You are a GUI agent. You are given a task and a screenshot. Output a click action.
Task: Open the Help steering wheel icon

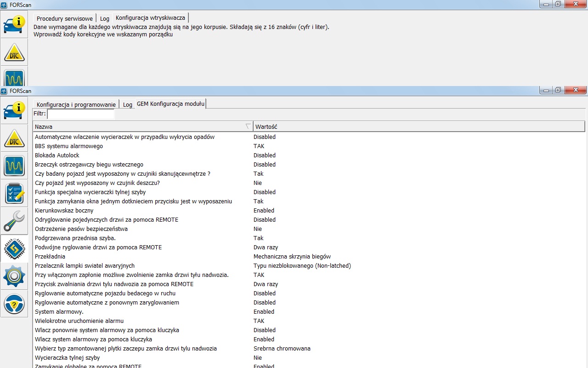coord(14,304)
